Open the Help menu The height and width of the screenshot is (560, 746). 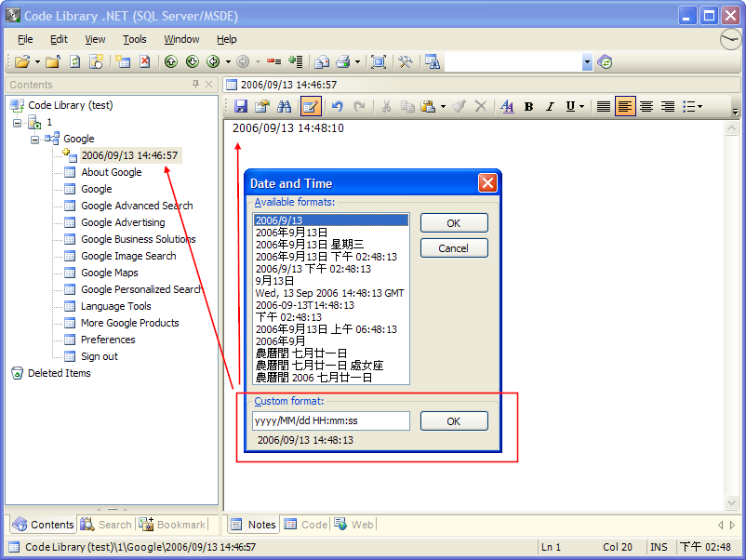click(226, 39)
